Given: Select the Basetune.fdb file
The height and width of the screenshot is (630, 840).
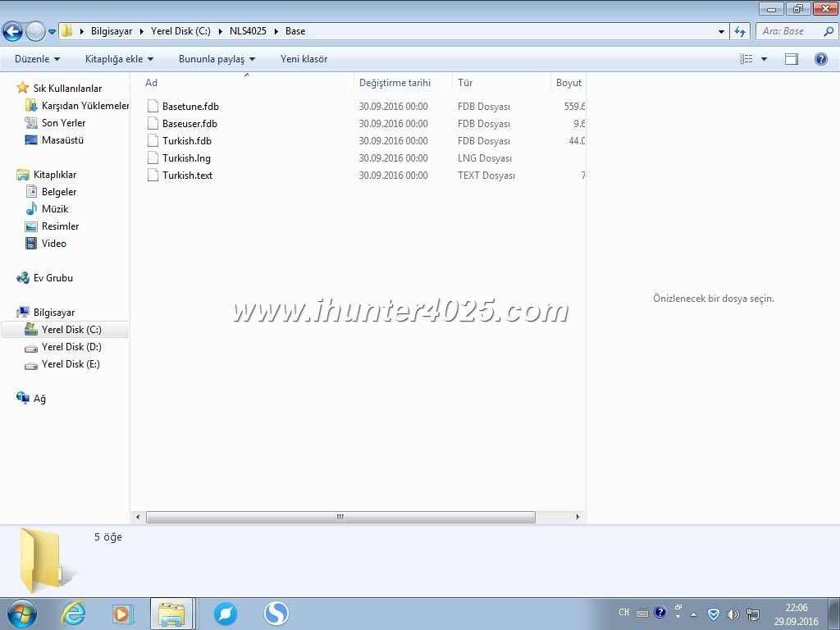Looking at the screenshot, I should pyautogui.click(x=190, y=107).
